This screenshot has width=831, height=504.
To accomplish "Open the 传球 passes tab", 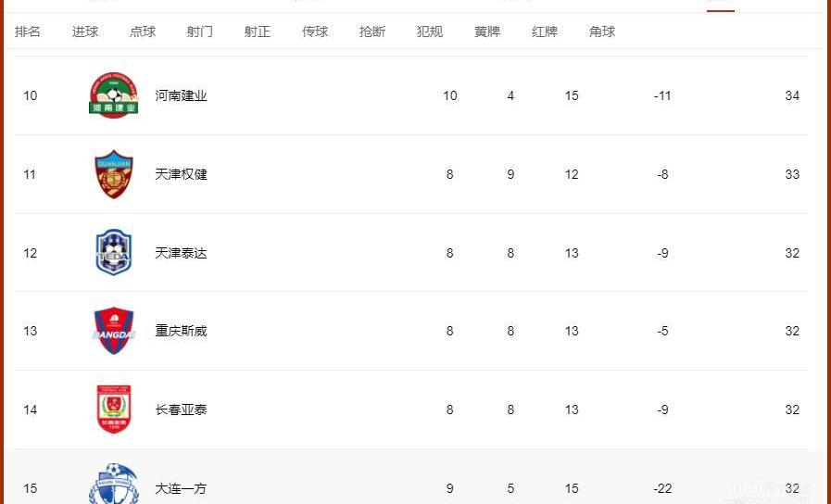I will 315,31.
